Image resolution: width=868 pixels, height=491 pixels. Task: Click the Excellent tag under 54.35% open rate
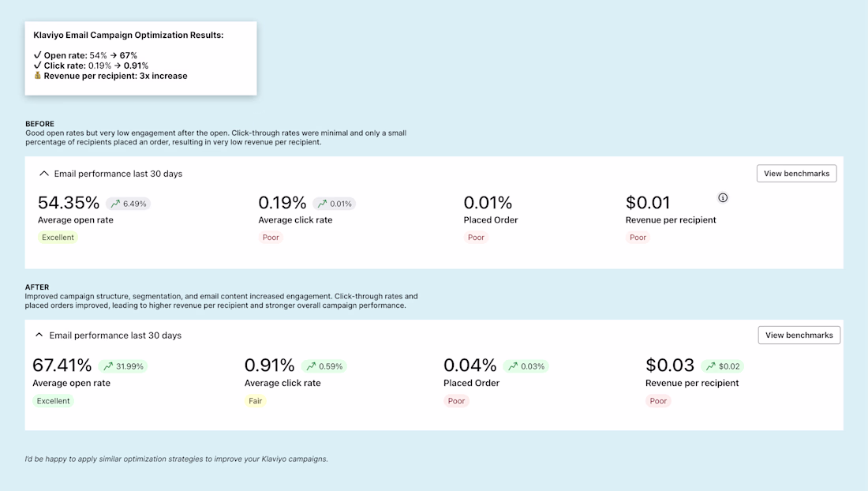(x=58, y=238)
